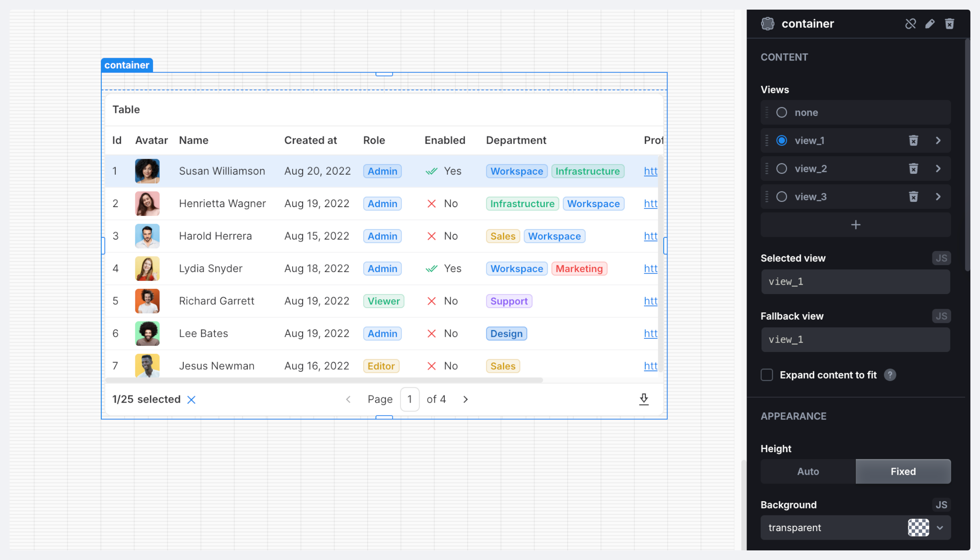Clear row selection with the X icon

(x=191, y=400)
